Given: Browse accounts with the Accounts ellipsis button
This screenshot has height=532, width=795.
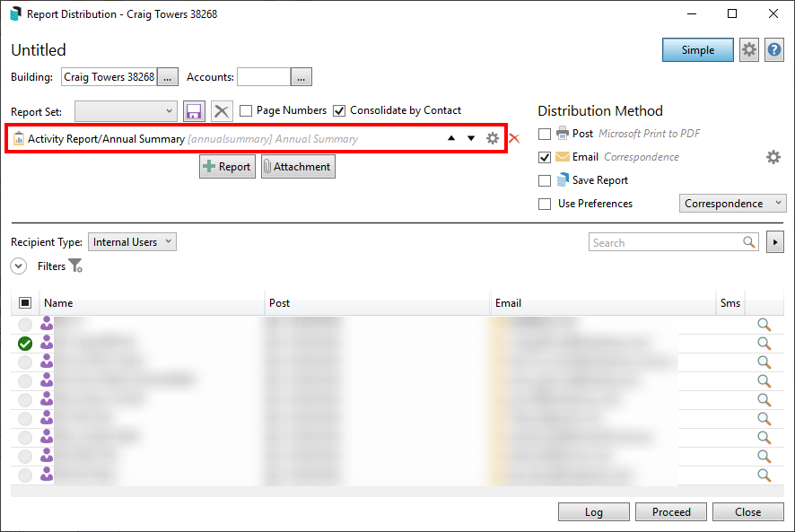Looking at the screenshot, I should pos(301,77).
